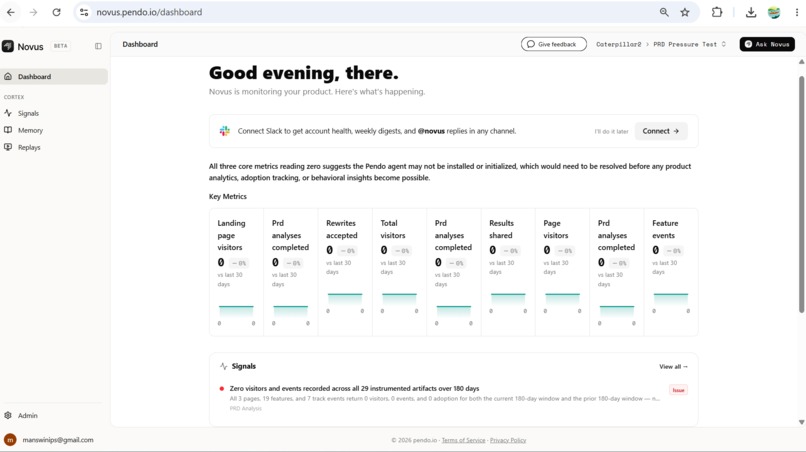
Task: Click the Key Metrics heading
Action: point(228,196)
